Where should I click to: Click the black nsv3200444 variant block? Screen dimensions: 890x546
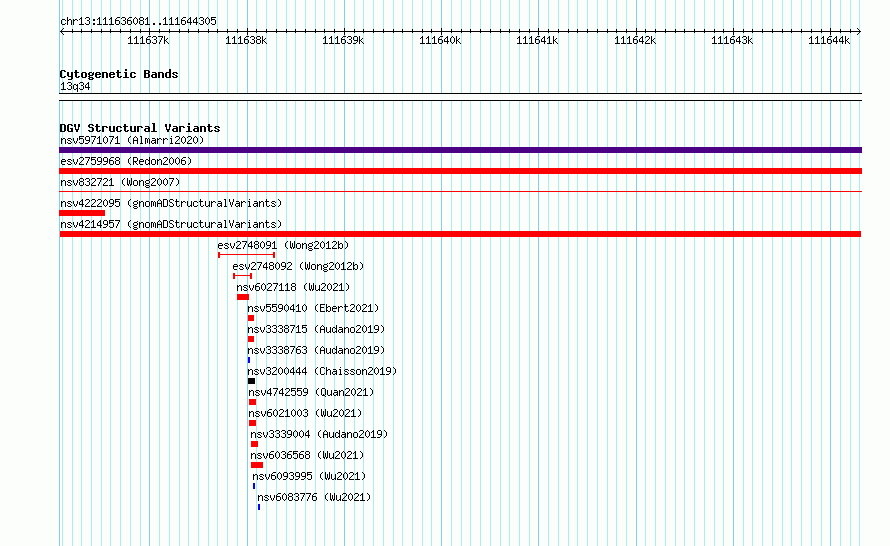pyautogui.click(x=251, y=381)
